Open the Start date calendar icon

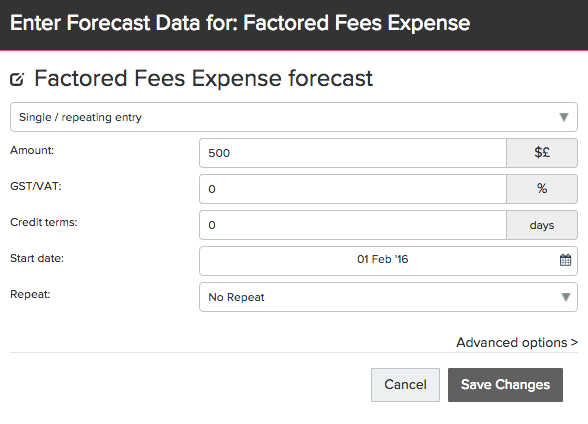(565, 260)
